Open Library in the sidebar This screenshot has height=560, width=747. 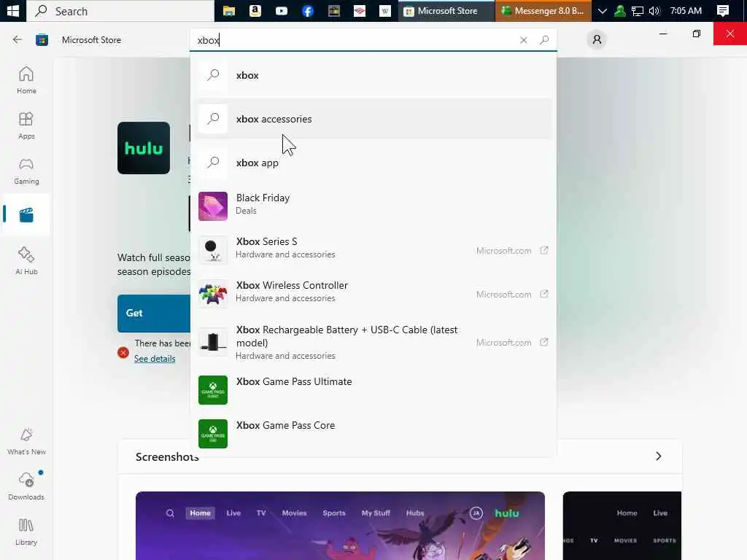click(x=26, y=532)
